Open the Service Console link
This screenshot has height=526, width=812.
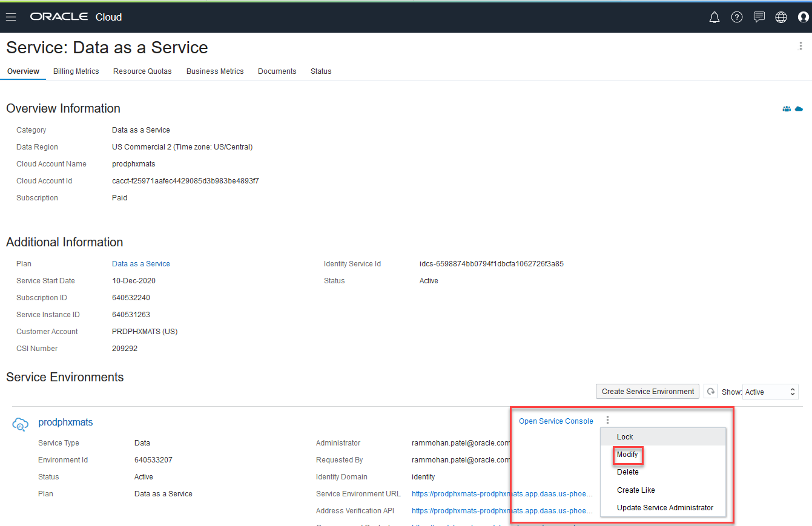(x=556, y=421)
